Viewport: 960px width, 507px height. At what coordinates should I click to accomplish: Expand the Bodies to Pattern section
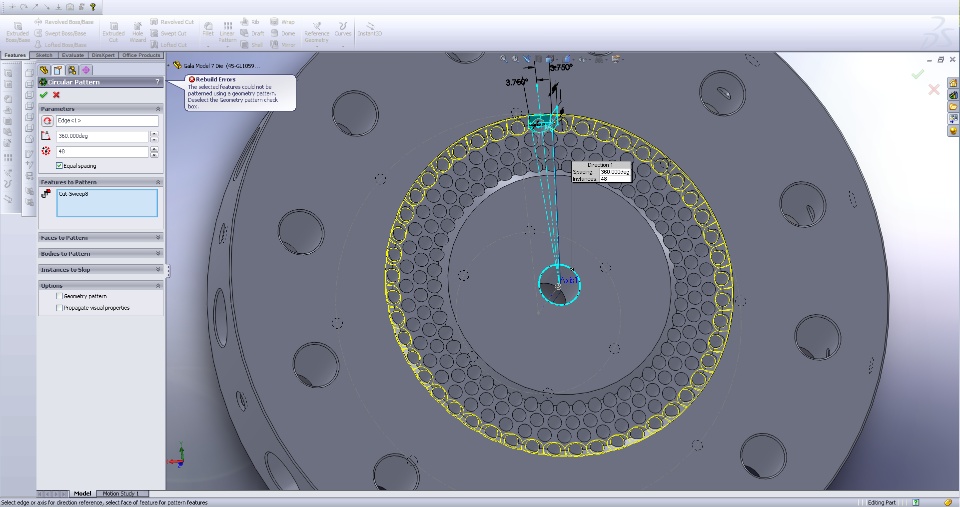pos(158,254)
